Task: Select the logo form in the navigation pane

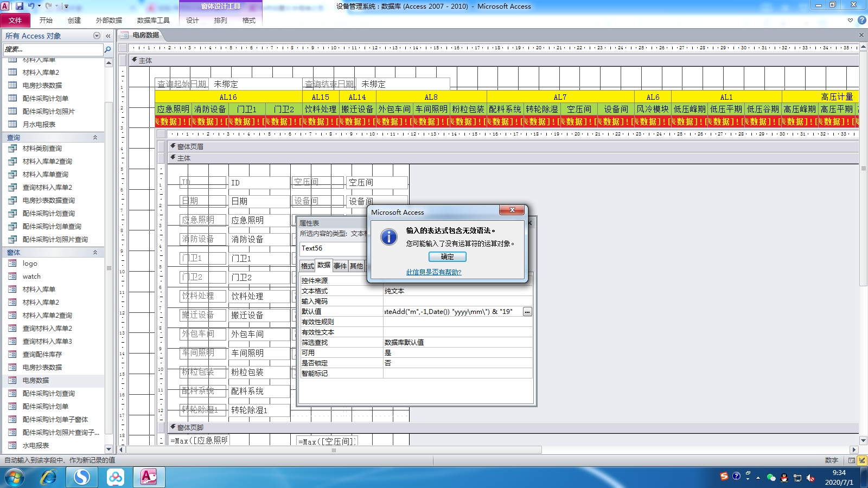Action: tap(30, 263)
